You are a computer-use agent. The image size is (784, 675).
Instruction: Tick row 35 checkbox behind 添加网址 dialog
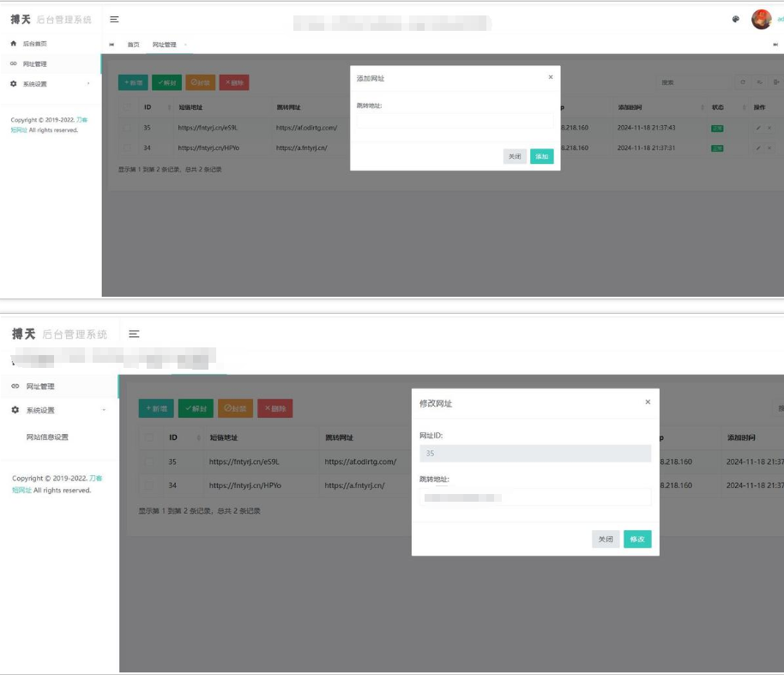tap(127, 128)
